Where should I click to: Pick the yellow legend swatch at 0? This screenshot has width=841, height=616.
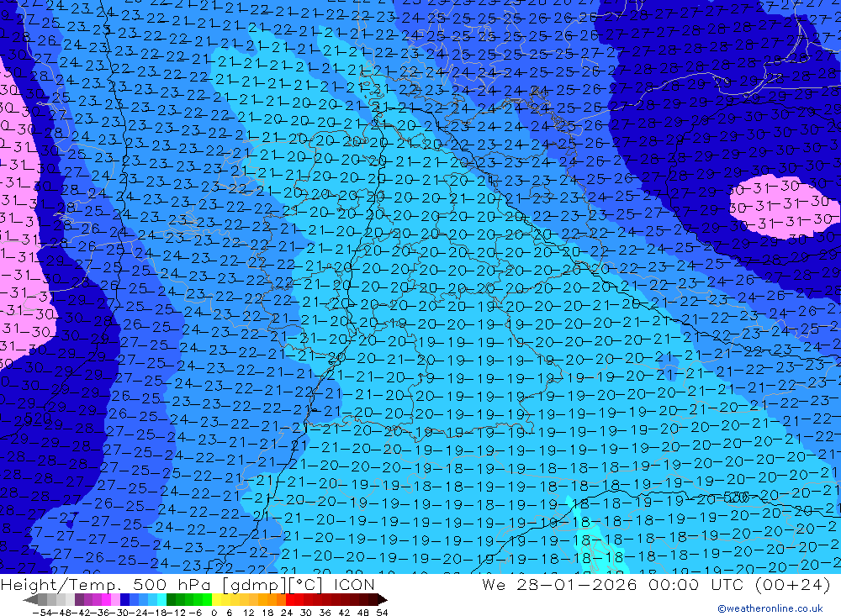217,599
